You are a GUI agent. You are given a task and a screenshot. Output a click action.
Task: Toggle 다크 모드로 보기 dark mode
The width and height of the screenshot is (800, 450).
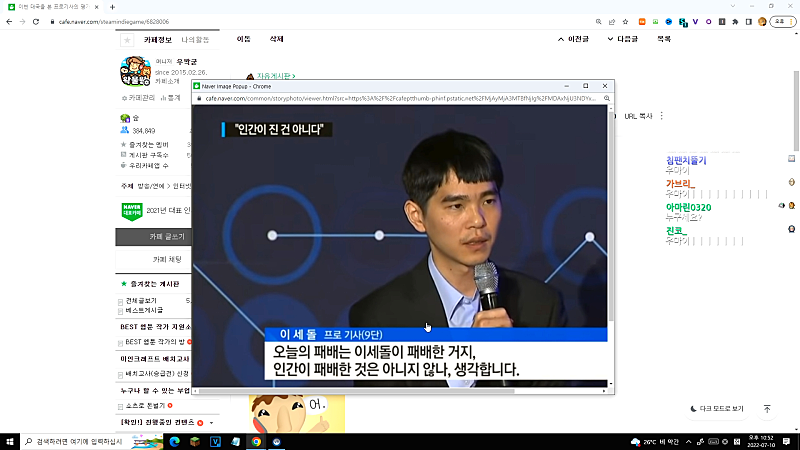pos(717,409)
